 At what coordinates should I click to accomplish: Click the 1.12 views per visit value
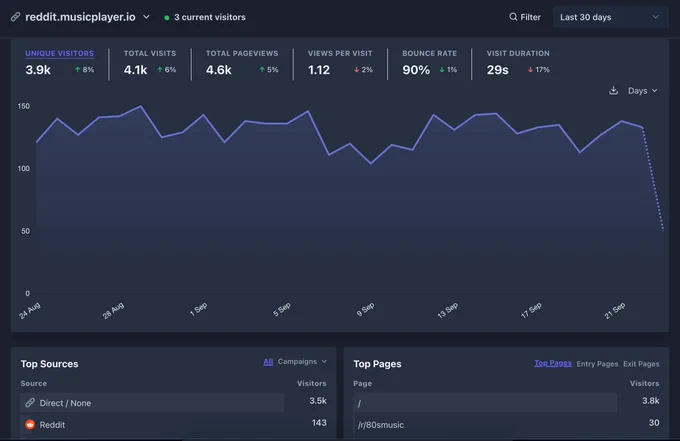(x=319, y=70)
